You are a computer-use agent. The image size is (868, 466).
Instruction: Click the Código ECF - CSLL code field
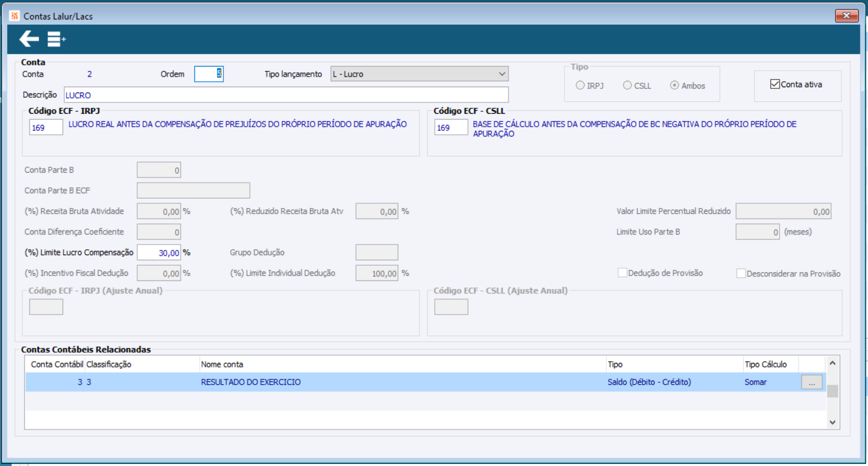451,127
